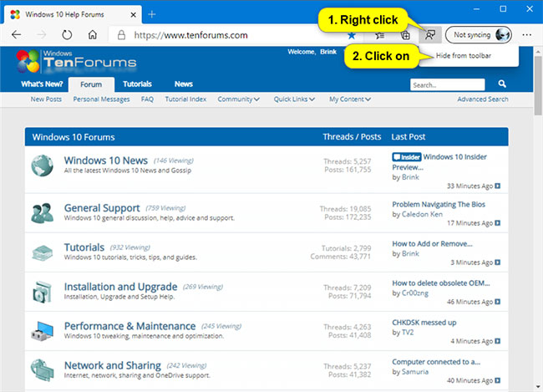
Task: Open the Windows 10 News forum
Action: [x=106, y=160]
